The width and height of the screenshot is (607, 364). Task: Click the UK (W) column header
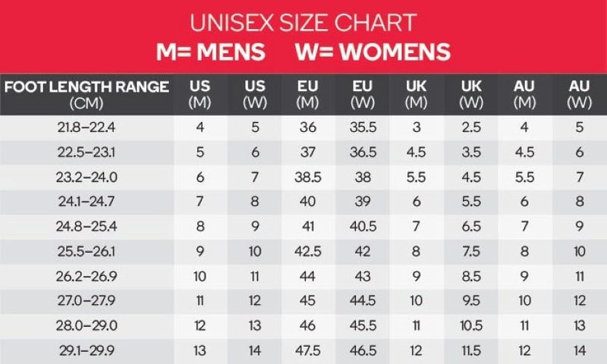pyautogui.click(x=471, y=93)
